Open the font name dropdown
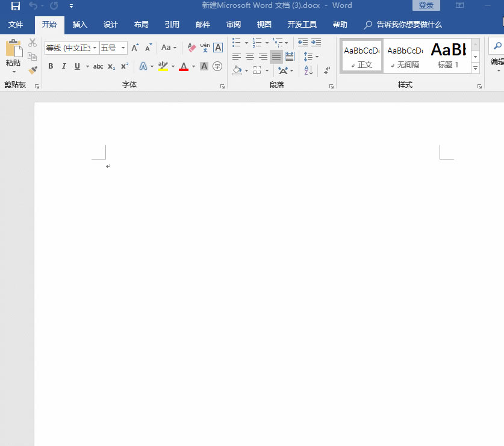The height and width of the screenshot is (446, 504). pyautogui.click(x=95, y=48)
